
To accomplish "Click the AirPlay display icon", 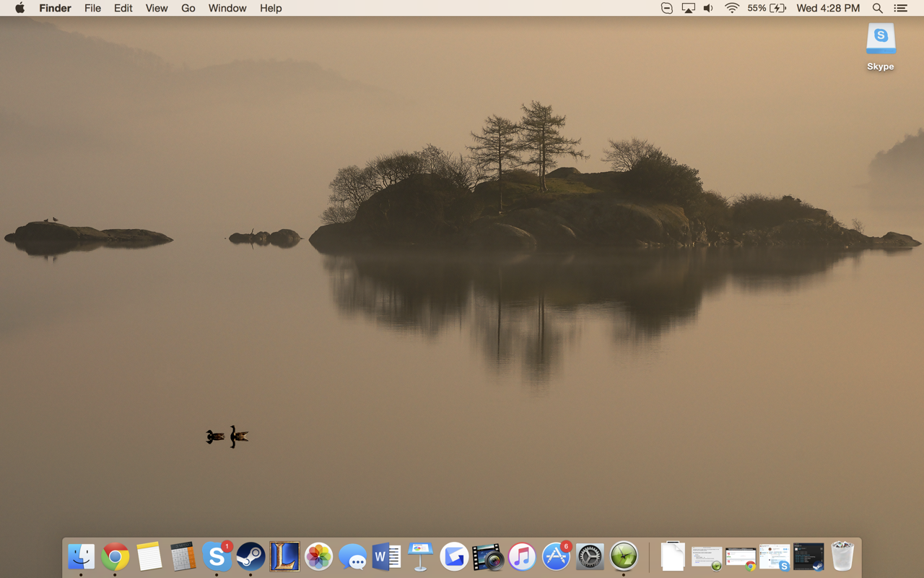I will click(x=688, y=8).
